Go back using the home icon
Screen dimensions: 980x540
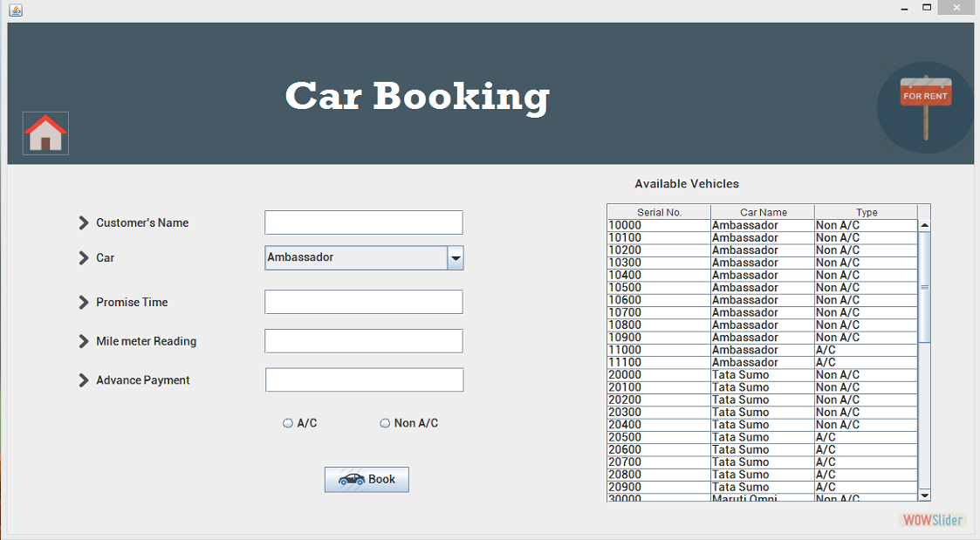pyautogui.click(x=45, y=133)
